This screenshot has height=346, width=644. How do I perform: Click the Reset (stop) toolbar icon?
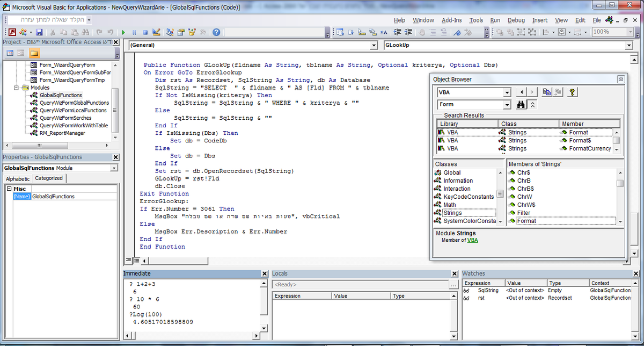145,32
